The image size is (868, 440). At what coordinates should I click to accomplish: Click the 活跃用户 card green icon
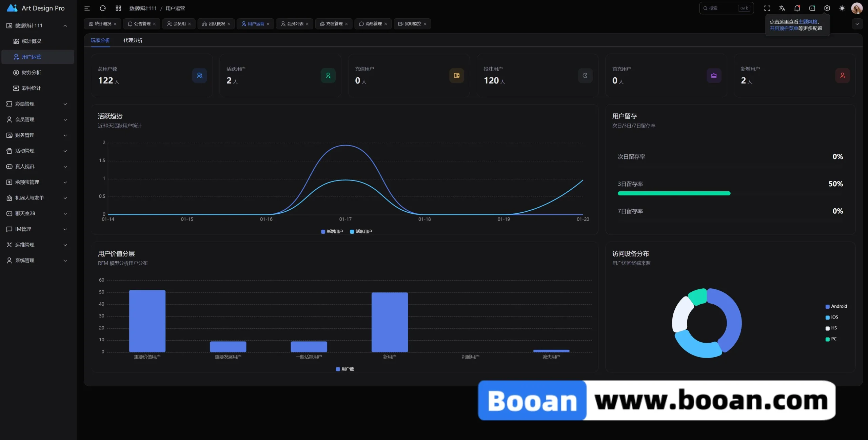328,75
